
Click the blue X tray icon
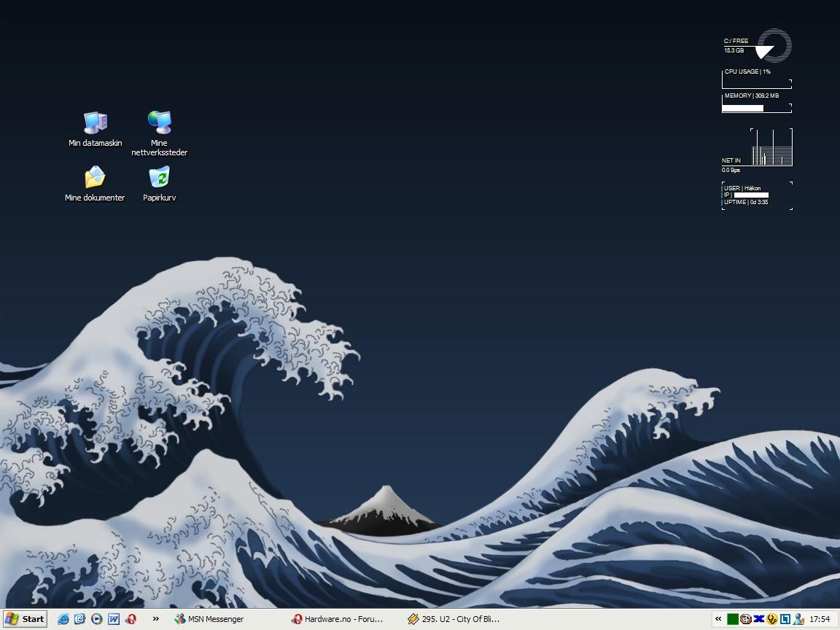[759, 619]
